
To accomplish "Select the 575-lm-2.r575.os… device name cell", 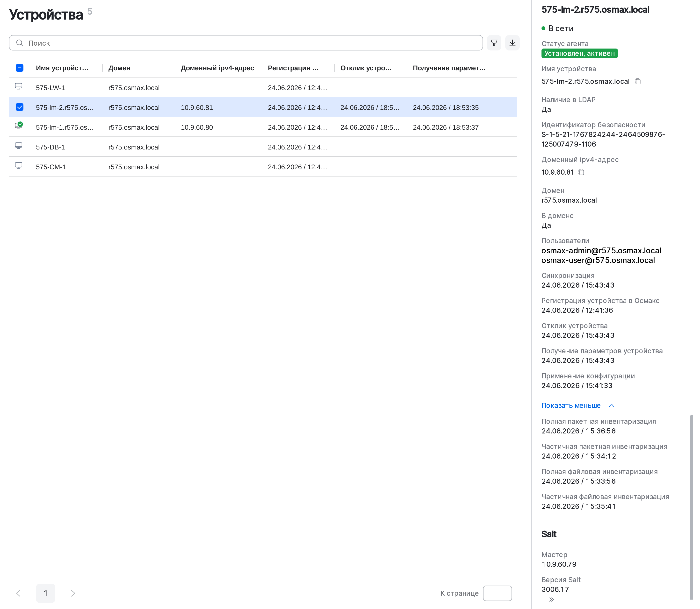I will point(65,107).
